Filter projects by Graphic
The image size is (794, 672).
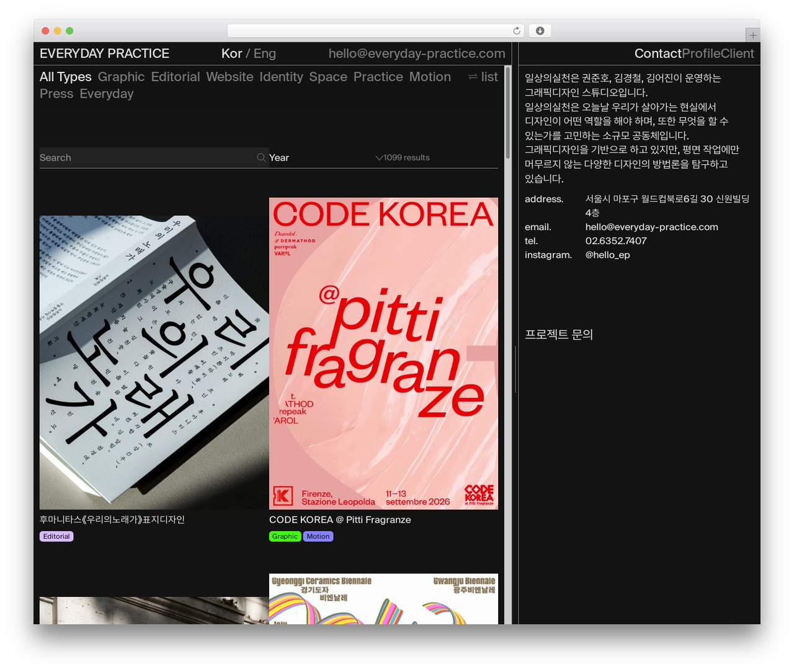[x=121, y=77]
